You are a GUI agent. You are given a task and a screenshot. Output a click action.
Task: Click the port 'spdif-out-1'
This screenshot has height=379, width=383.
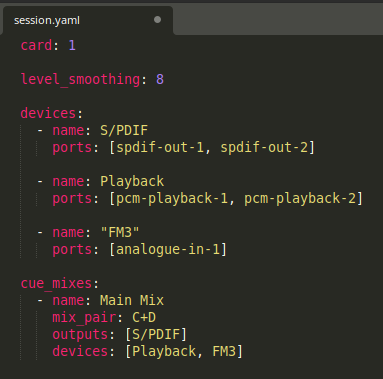pos(160,147)
